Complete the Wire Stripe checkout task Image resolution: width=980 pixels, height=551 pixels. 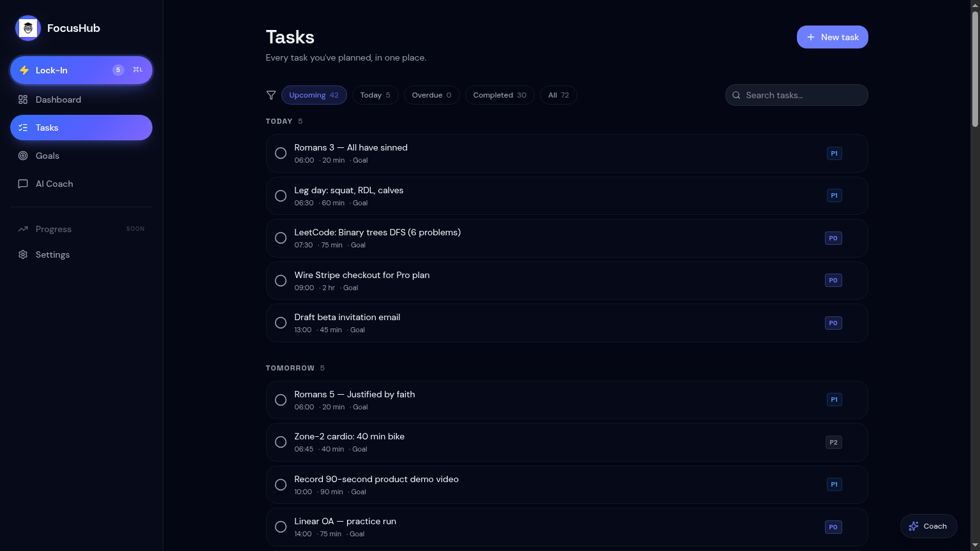tap(281, 281)
